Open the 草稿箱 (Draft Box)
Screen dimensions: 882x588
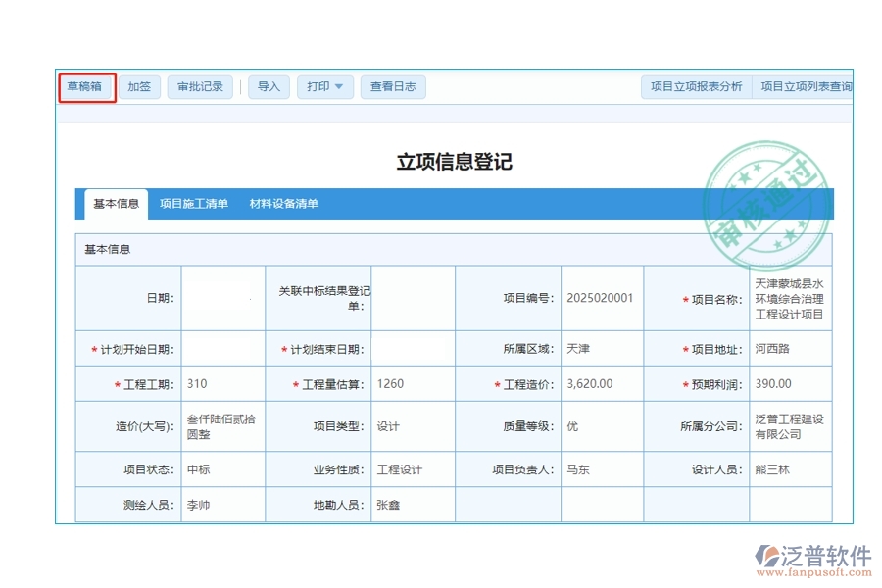tap(86, 86)
